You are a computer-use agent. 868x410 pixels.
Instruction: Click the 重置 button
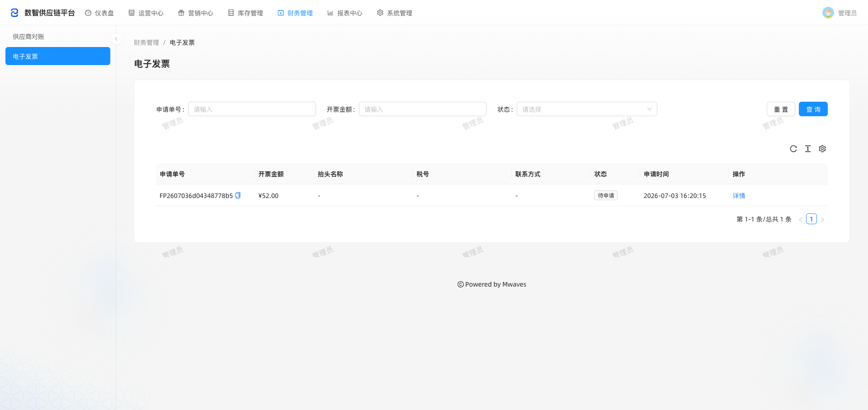coord(781,109)
